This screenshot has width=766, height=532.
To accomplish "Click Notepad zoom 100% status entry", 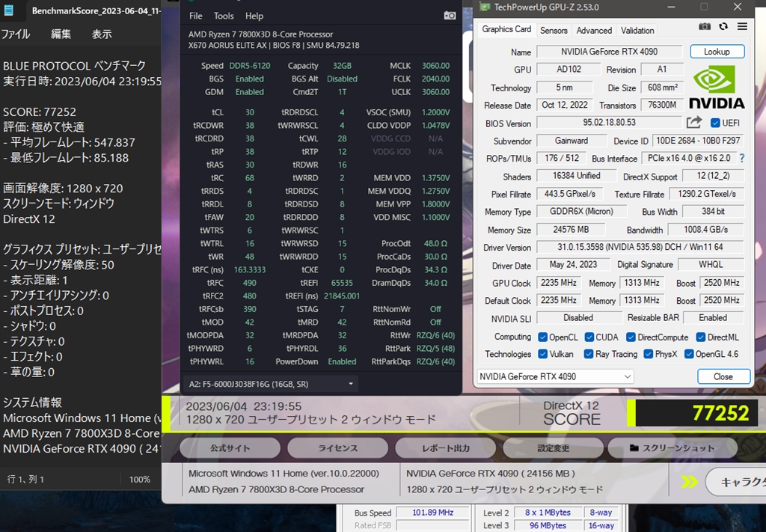I will point(139,479).
